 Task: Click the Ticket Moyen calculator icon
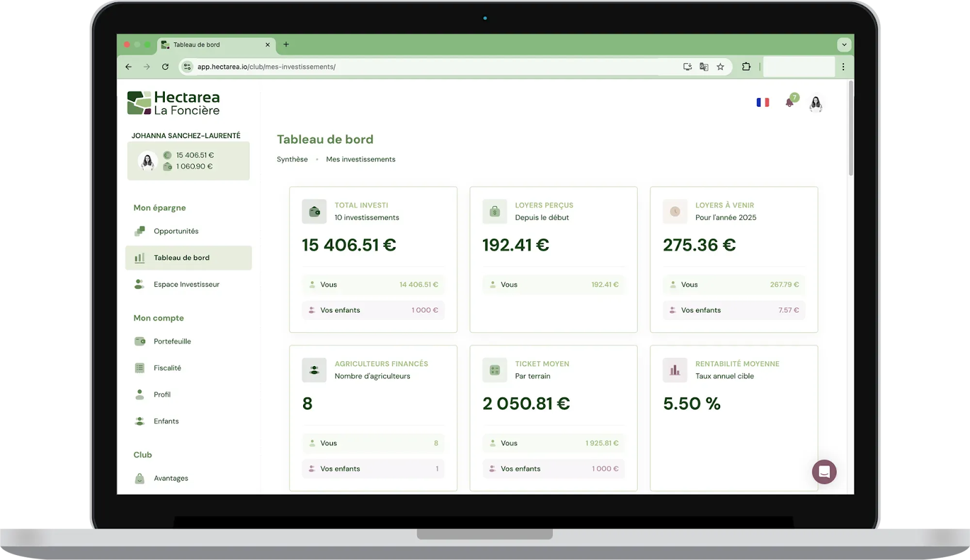pyautogui.click(x=495, y=370)
